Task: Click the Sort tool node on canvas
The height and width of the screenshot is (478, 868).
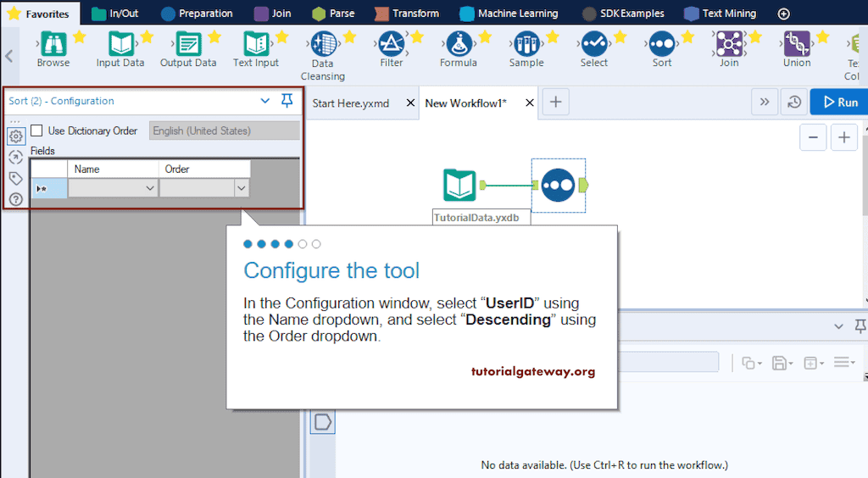Action: [558, 186]
